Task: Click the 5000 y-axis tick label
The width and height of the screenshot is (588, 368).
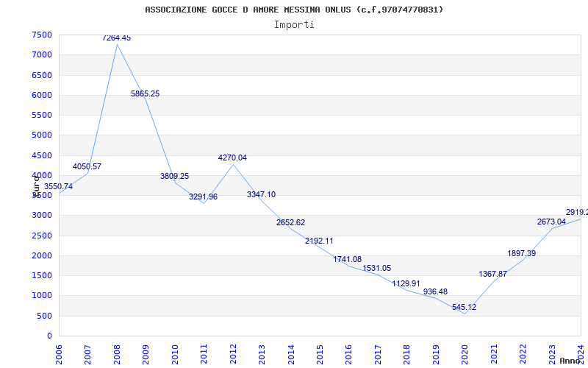Action: (x=42, y=135)
